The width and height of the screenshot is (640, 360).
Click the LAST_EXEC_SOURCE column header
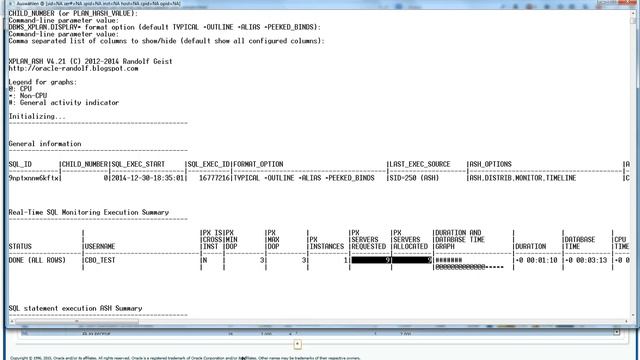[x=420, y=164]
